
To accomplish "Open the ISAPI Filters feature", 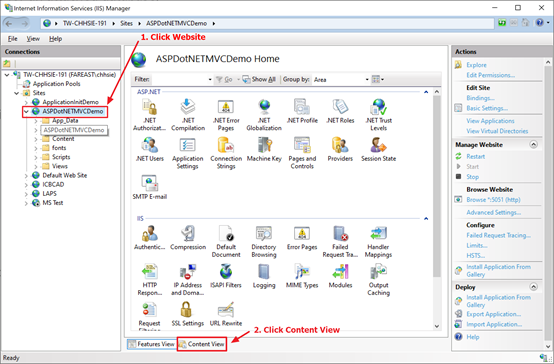I will pyautogui.click(x=226, y=276).
